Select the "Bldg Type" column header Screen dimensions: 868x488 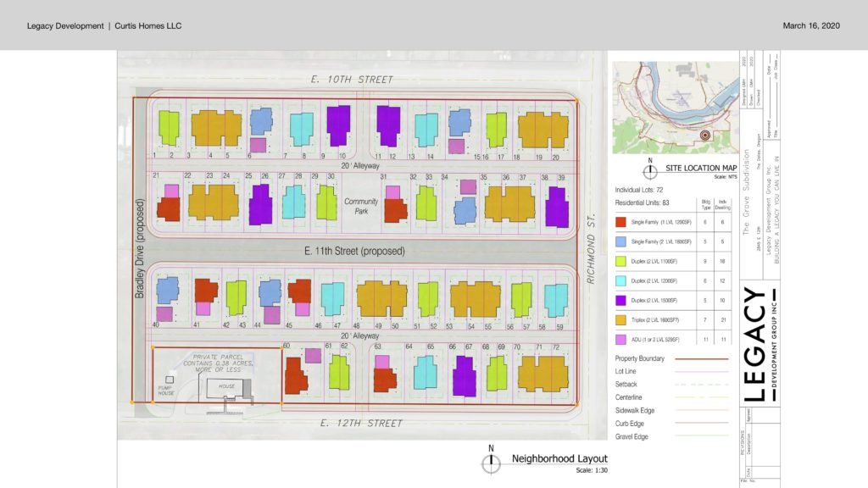pos(706,205)
